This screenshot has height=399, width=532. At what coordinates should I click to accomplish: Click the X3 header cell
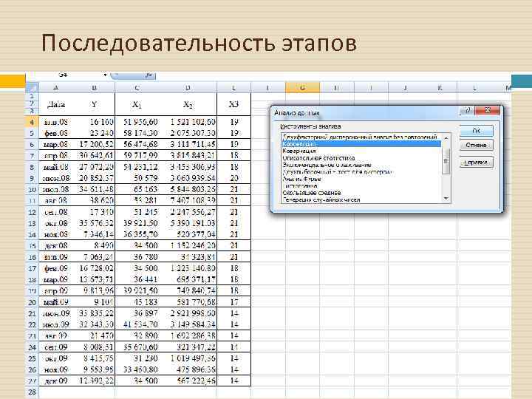(x=233, y=104)
